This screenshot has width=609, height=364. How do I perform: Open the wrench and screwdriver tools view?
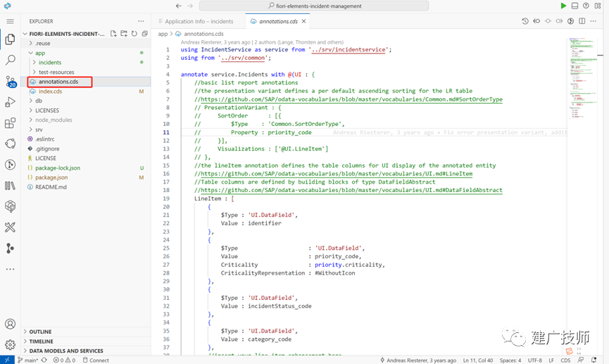[x=10, y=227]
